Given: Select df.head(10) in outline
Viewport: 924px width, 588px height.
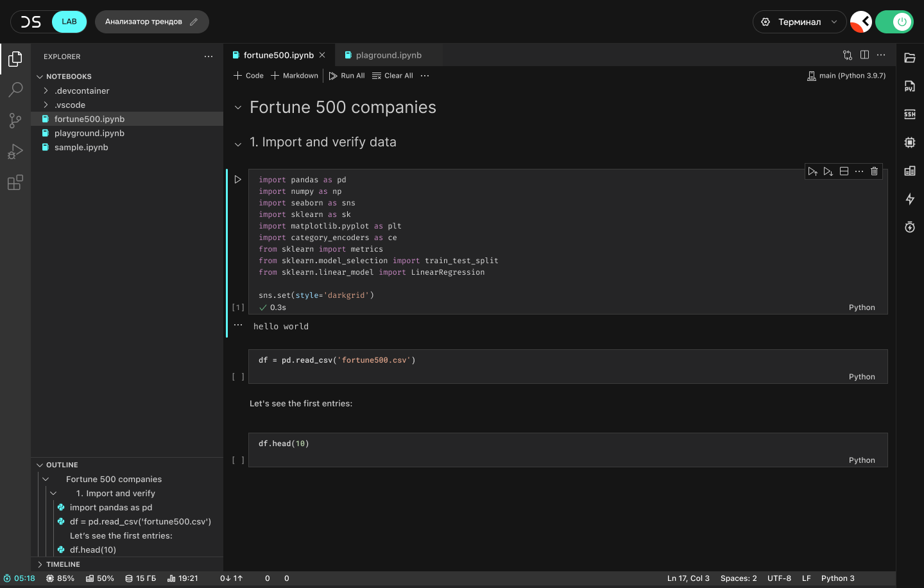Looking at the screenshot, I should click(x=93, y=549).
